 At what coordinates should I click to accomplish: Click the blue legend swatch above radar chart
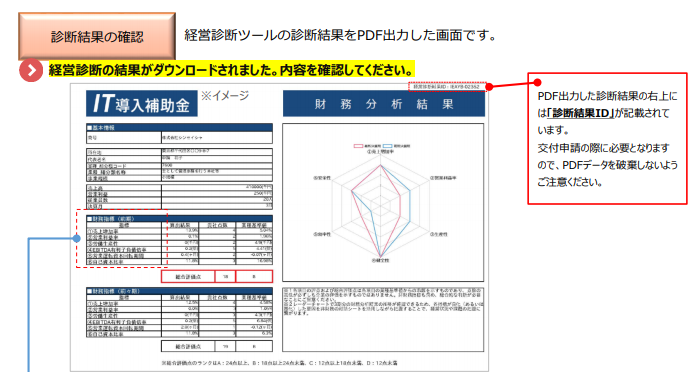pyautogui.click(x=388, y=146)
